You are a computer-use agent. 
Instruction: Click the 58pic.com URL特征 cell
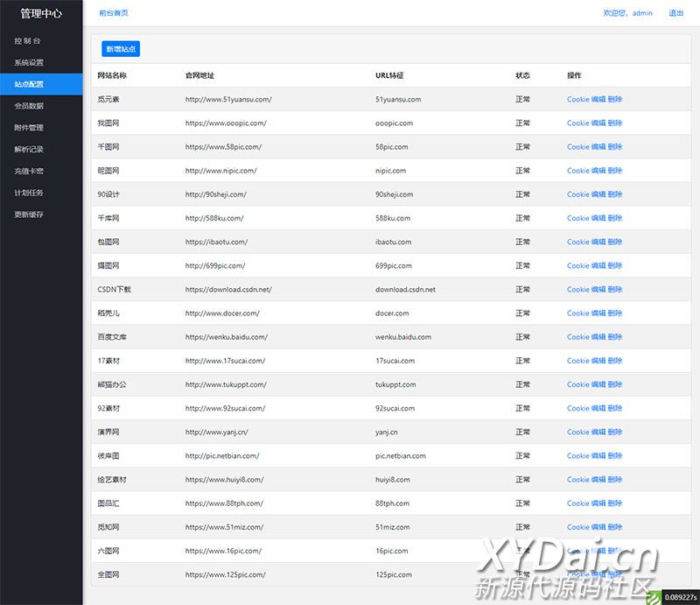click(x=391, y=146)
